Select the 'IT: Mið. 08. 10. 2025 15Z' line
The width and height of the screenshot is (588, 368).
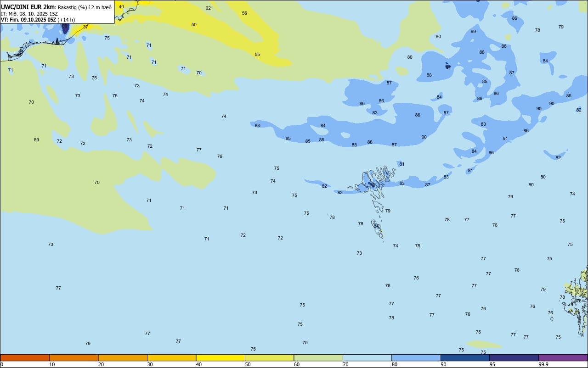coord(29,14)
